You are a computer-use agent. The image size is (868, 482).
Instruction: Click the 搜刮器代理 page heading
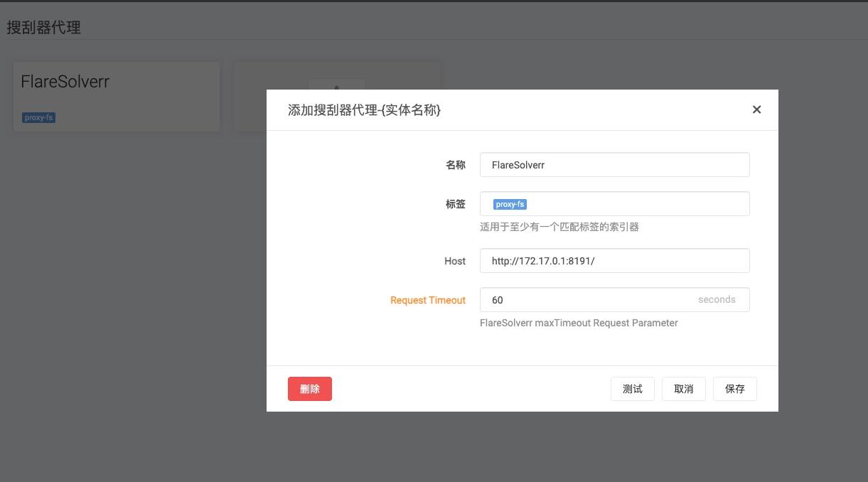click(x=43, y=27)
